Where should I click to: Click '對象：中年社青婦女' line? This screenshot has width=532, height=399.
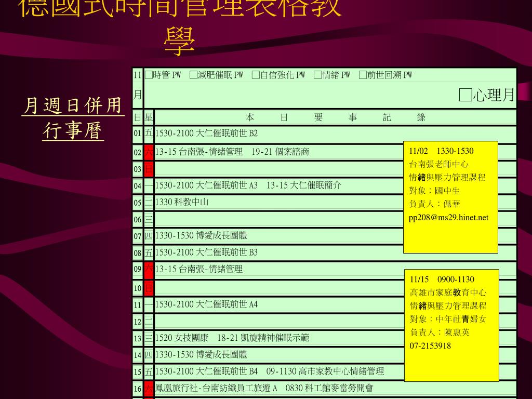tap(448, 320)
